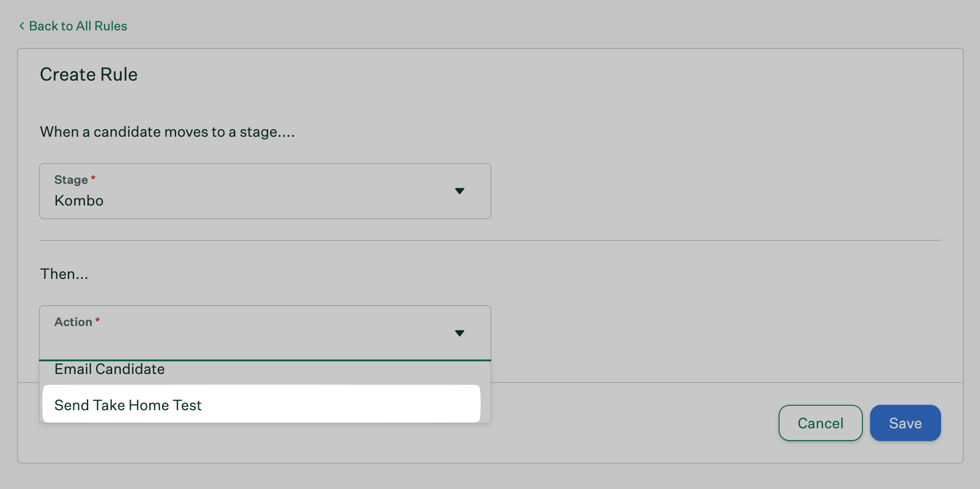Click the divider line below Stage
The height and width of the screenshot is (489, 980).
[490, 240]
